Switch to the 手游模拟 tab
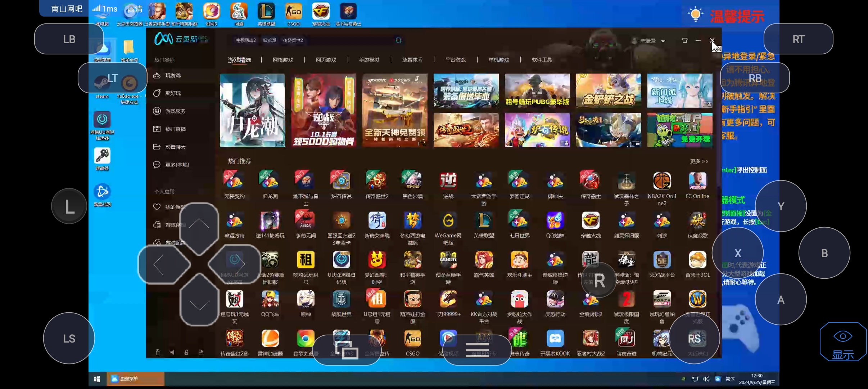The image size is (868, 389). coord(369,60)
